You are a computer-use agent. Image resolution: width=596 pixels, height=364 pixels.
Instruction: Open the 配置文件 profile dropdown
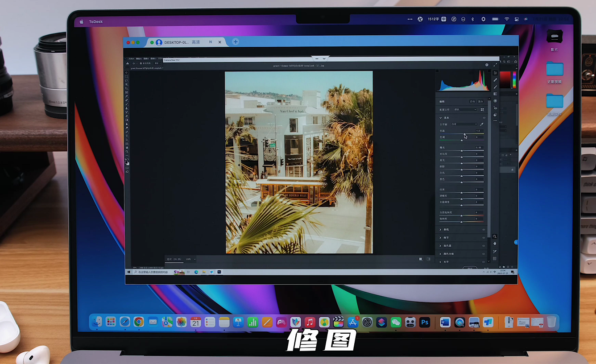465,110
